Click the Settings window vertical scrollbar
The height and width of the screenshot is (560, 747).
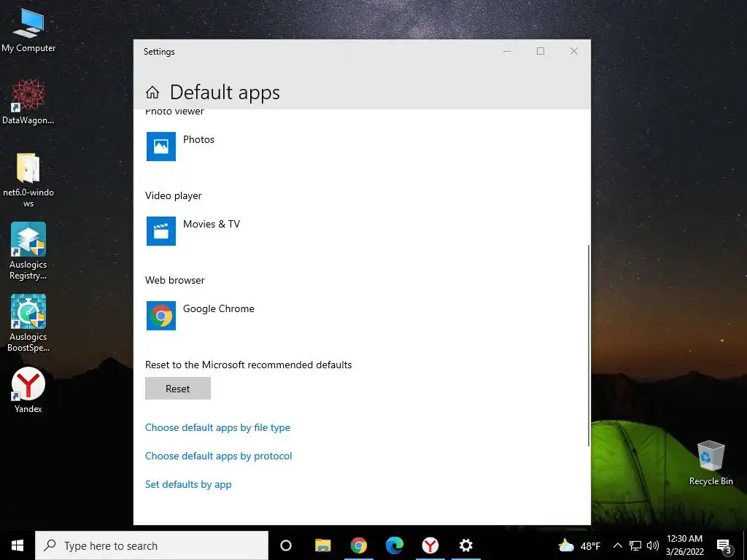tap(589, 345)
